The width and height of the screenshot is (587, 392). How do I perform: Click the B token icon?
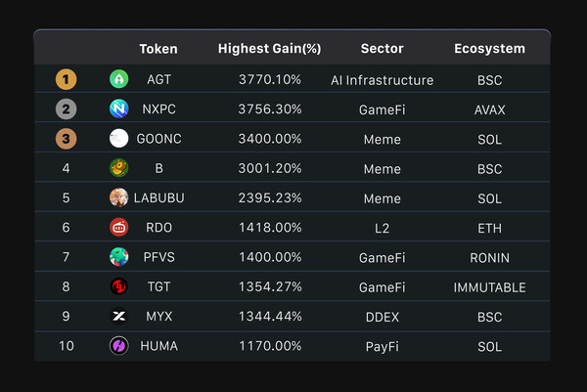[x=118, y=168]
